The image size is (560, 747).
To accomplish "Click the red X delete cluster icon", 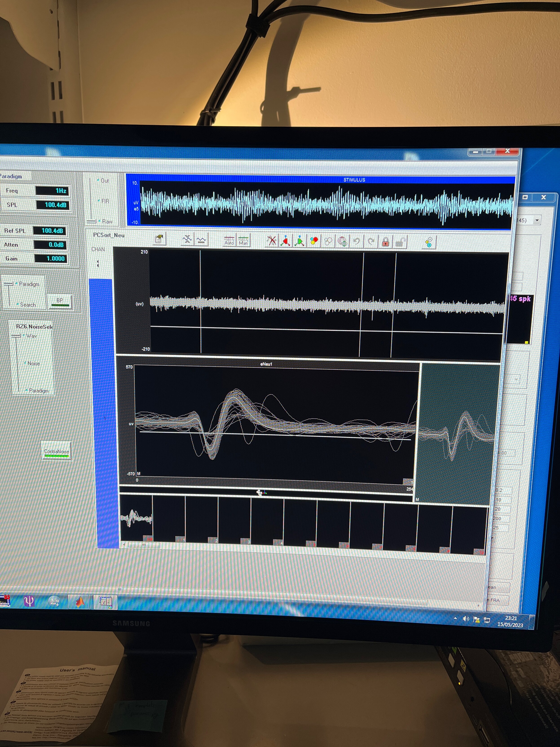I will [271, 241].
